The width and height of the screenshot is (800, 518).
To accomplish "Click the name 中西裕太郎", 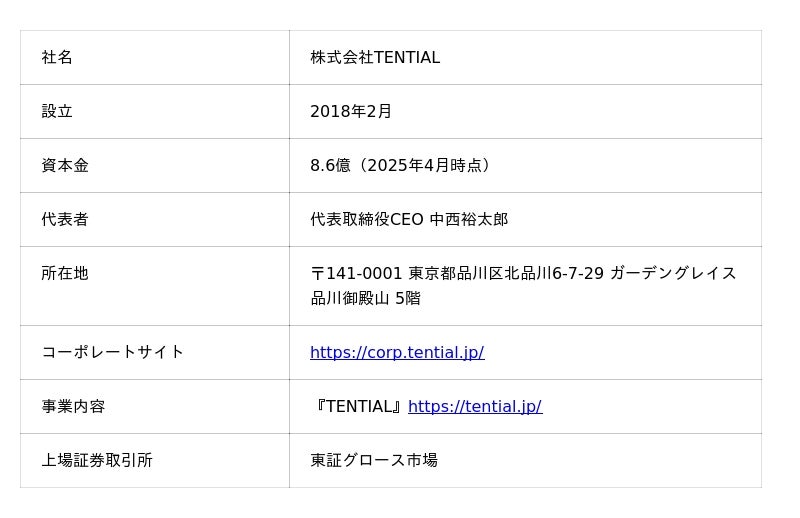I will [469, 220].
